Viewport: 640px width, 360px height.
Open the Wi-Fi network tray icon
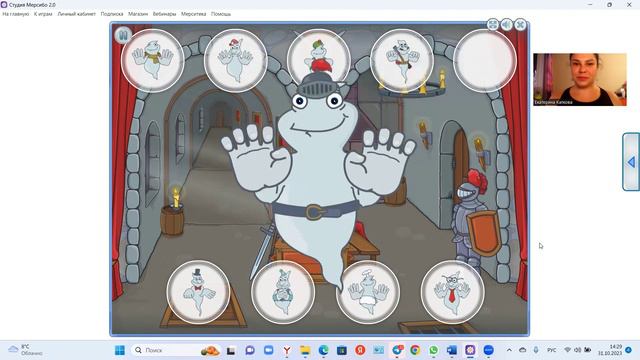(567, 350)
